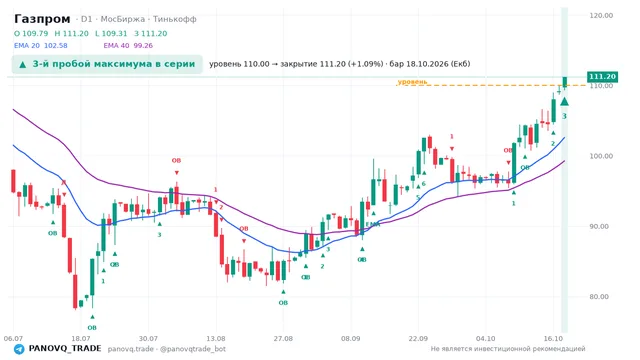Click the @panovqtrade_bot link
Viewport: 640px width, 360px height.
[x=193, y=349]
